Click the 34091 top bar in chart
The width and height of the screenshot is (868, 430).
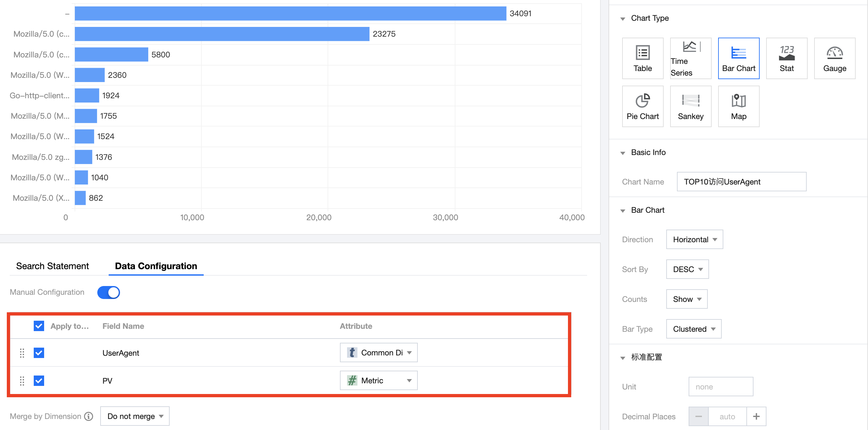pos(290,14)
